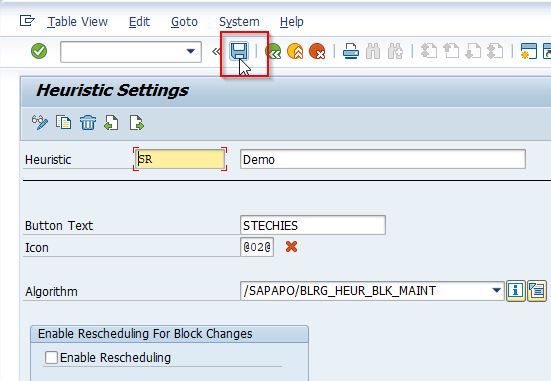
Task: Click the green Back arrow icon
Action: [x=273, y=51]
